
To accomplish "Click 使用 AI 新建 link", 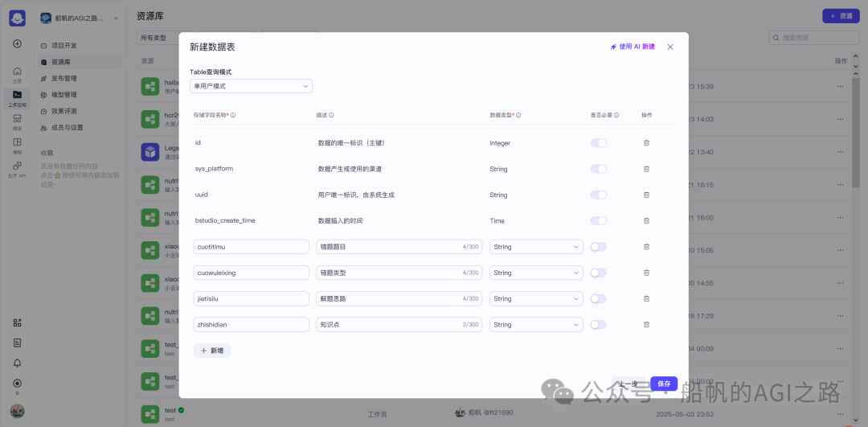I will (633, 47).
